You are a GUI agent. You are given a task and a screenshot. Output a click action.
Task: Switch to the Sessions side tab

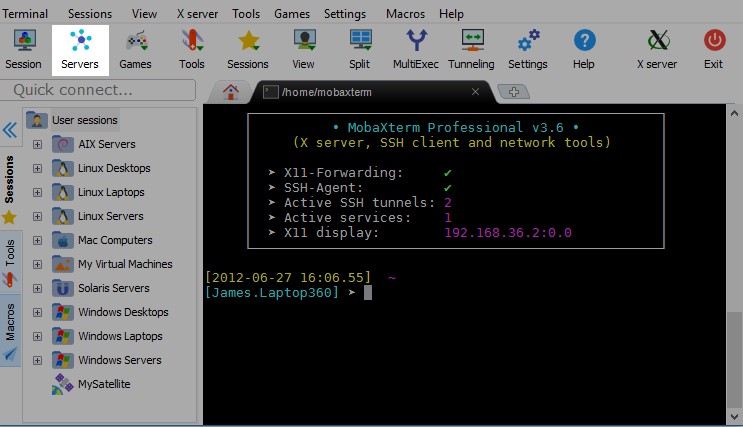[9, 190]
